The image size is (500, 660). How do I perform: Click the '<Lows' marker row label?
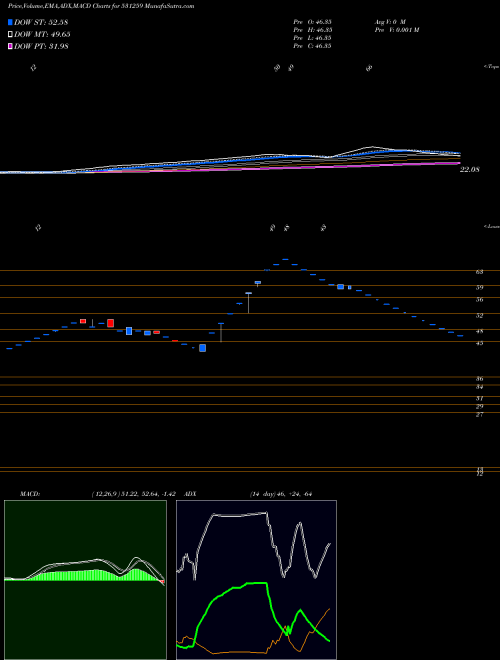[x=492, y=226]
